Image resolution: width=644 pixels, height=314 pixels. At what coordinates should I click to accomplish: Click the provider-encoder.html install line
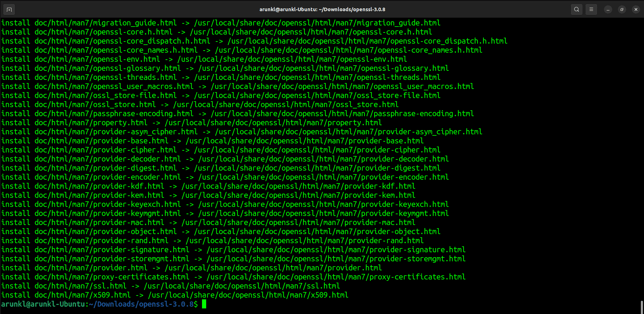tap(225, 177)
